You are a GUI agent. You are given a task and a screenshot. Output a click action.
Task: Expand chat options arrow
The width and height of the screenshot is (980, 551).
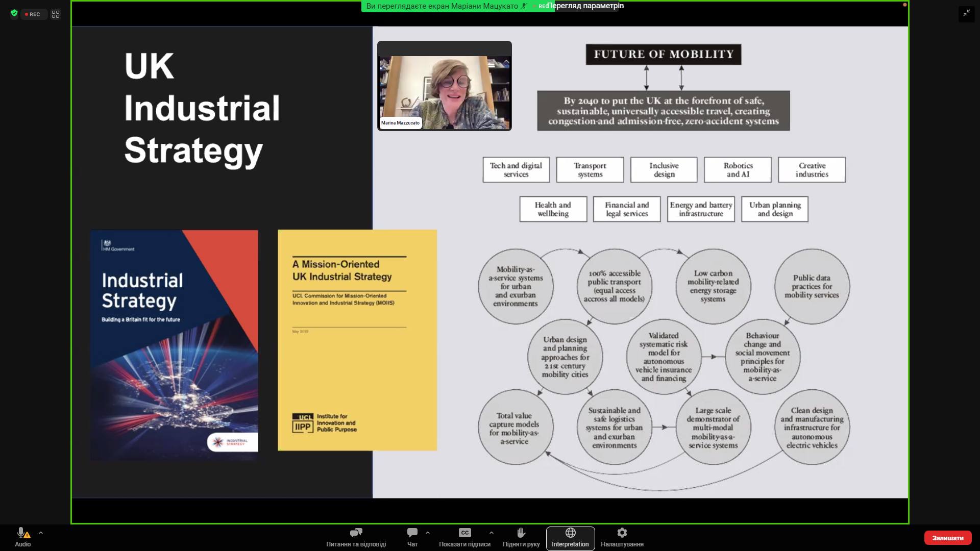tap(428, 533)
